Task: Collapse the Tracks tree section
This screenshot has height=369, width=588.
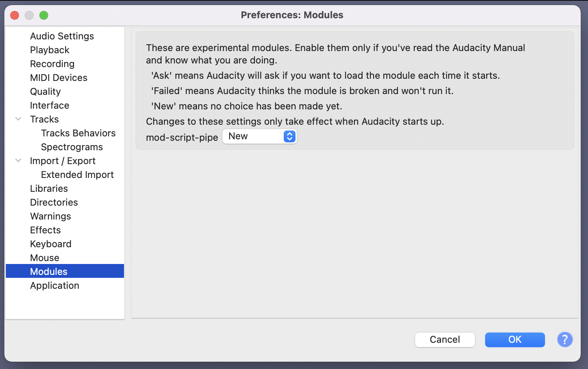Action: (18, 119)
